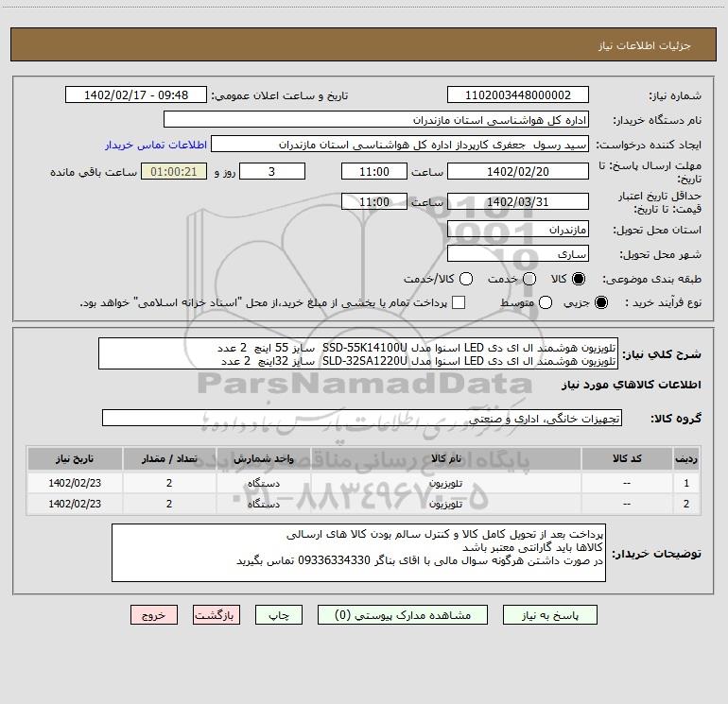Viewport: 728px width, 704px height.
Task: Click the remaining time 01:00:21 field
Action: coord(174,171)
